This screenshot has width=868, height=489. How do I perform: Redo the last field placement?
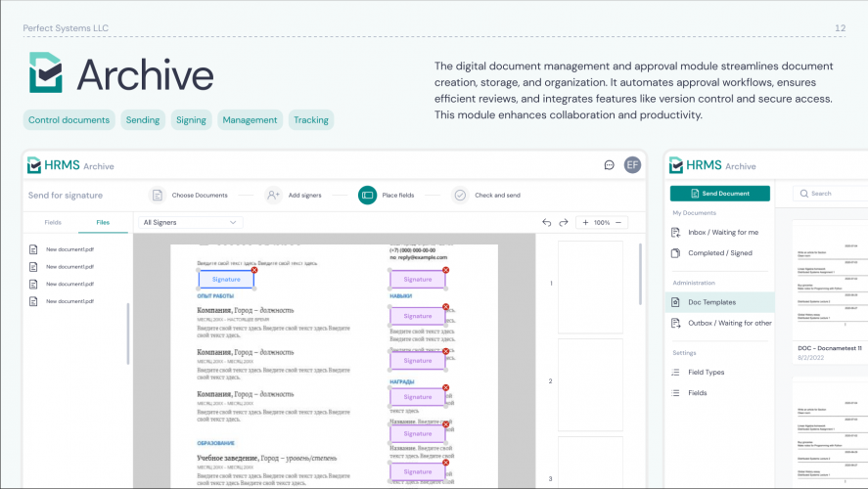tap(564, 222)
